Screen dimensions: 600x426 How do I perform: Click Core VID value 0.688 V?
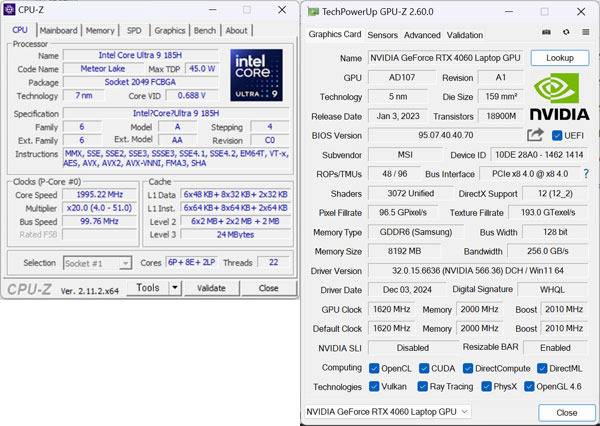(x=191, y=95)
